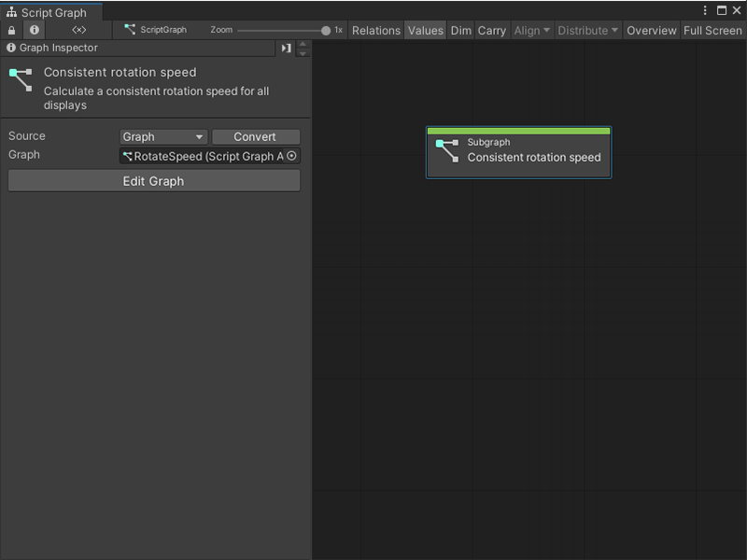The width and height of the screenshot is (747, 560).
Task: Open the Align dropdown
Action: click(x=530, y=30)
